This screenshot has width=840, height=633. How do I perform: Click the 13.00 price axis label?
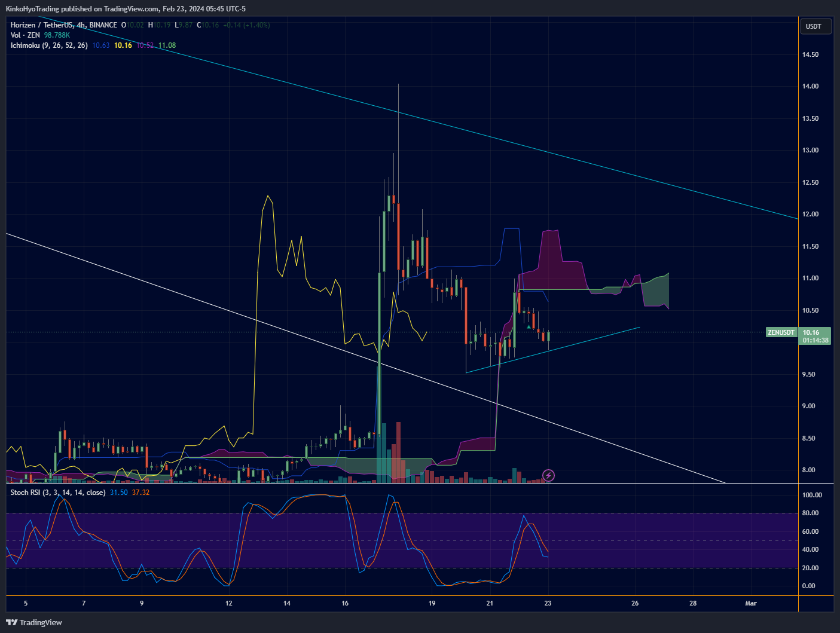tap(811, 150)
